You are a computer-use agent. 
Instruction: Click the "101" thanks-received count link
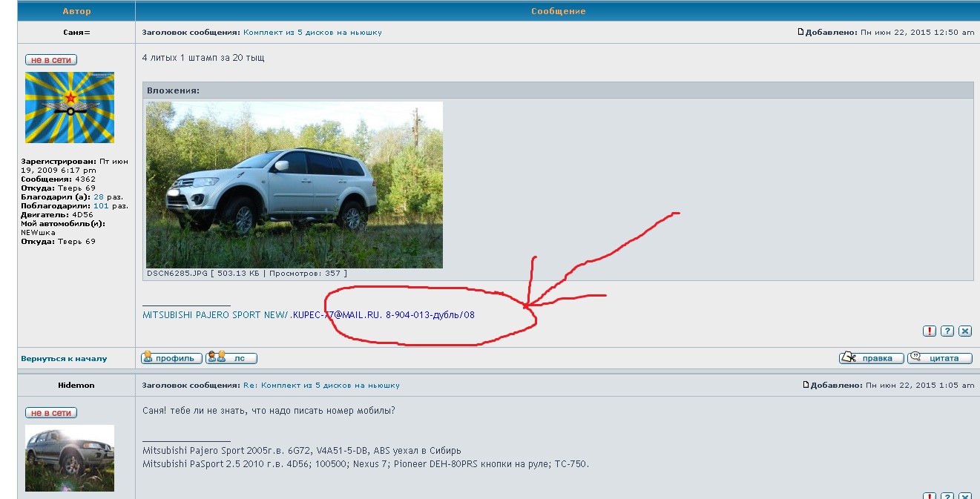click(101, 206)
